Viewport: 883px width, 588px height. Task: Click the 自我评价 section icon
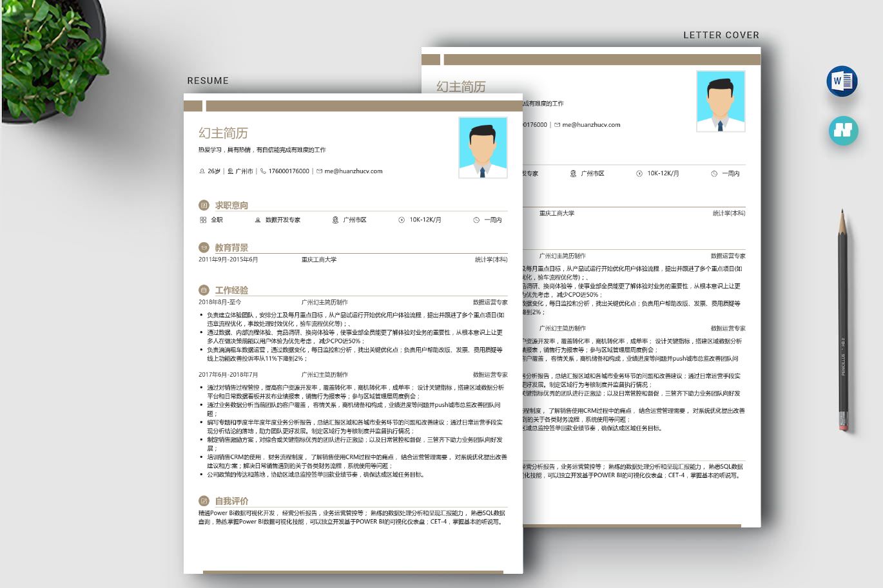[204, 500]
